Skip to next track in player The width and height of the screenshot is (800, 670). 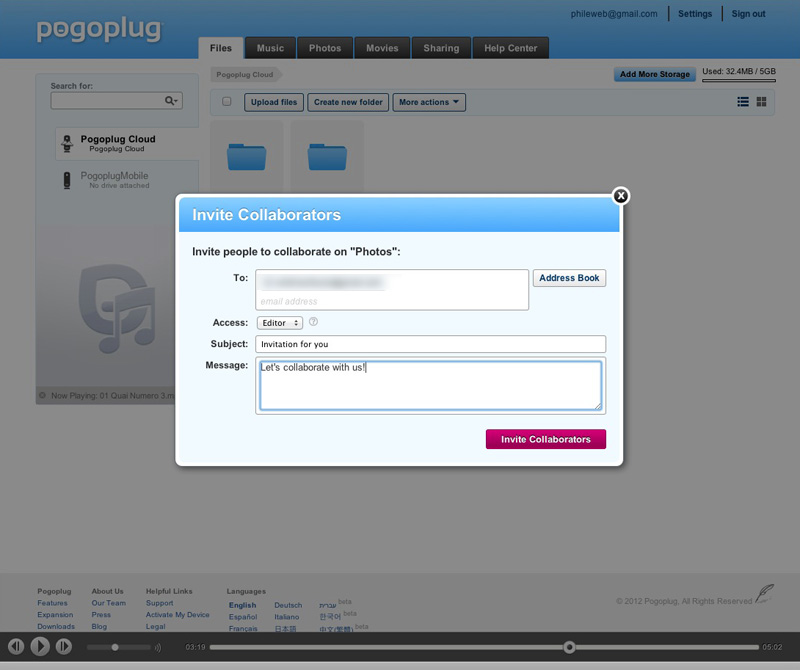pyautogui.click(x=64, y=647)
